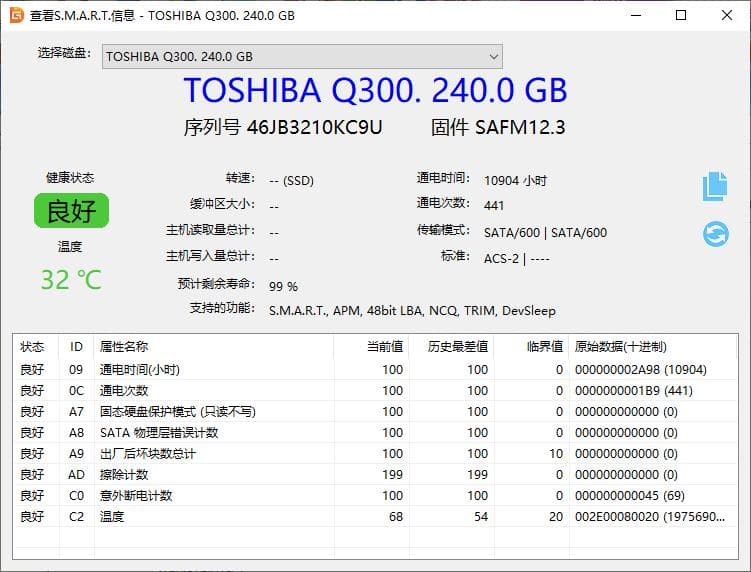Click ID cell C0
The image size is (751, 572).
76,496
